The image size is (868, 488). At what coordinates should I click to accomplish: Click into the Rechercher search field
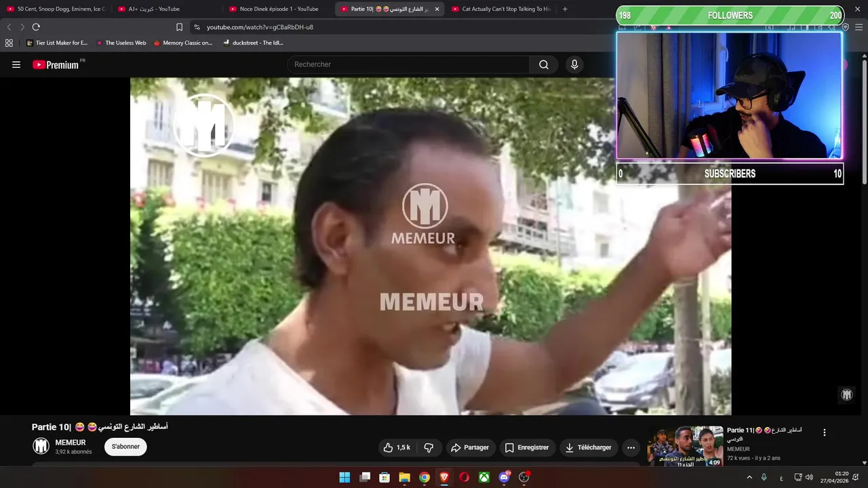[409, 64]
